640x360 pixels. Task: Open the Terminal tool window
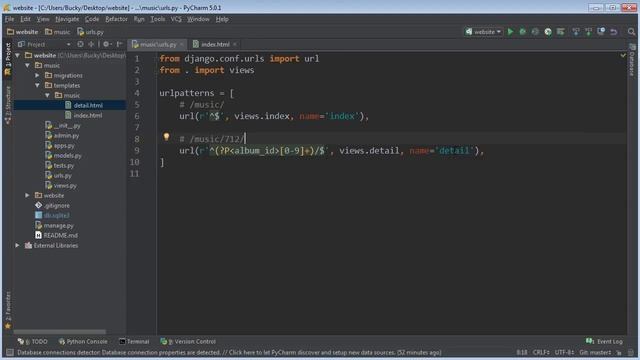coord(134,341)
